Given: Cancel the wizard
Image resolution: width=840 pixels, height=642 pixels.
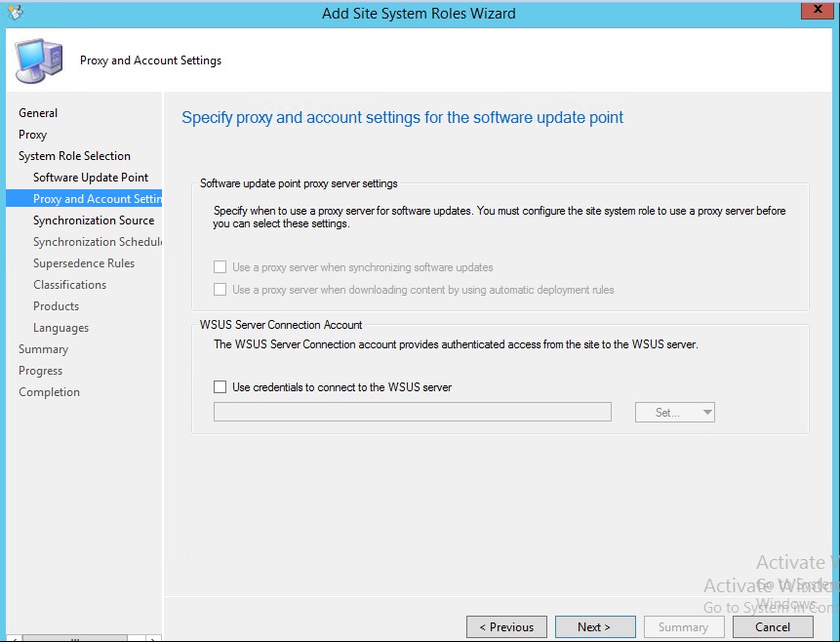Looking at the screenshot, I should (x=772, y=626).
